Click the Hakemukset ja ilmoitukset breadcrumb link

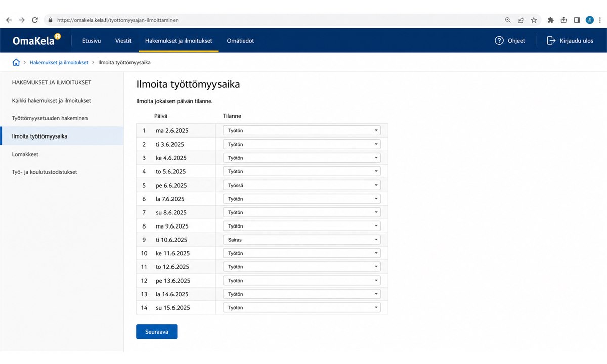[59, 63]
